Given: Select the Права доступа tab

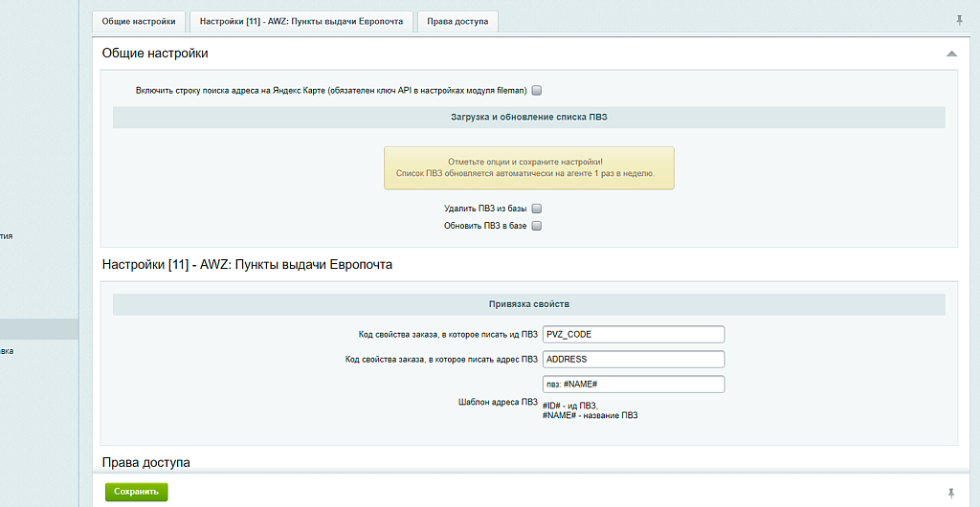Looking at the screenshot, I should click(457, 22).
